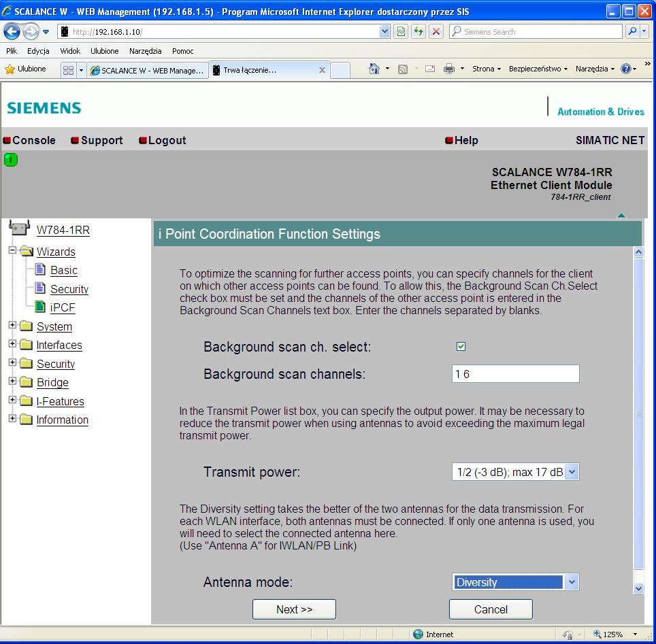The height and width of the screenshot is (644, 656).
Task: Expand the Information tree folder
Action: (12, 418)
